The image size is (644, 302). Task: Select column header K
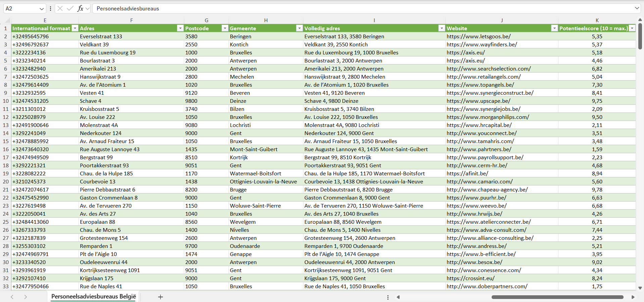coord(597,20)
